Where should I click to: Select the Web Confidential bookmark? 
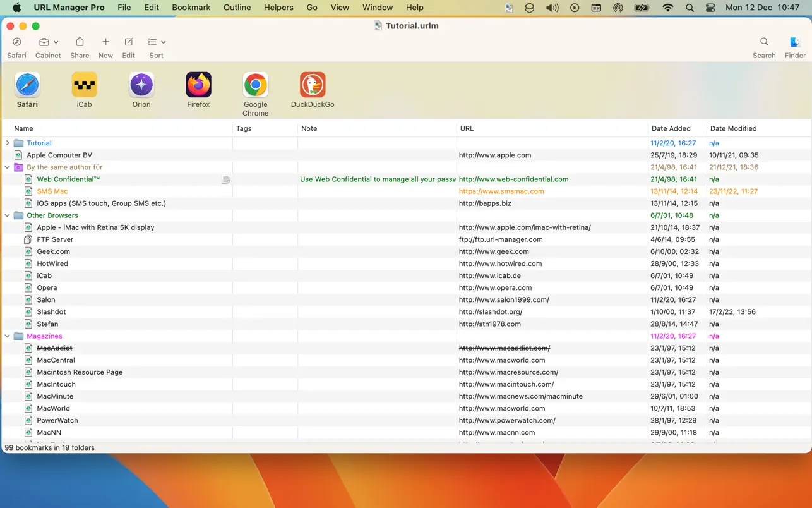(68, 179)
